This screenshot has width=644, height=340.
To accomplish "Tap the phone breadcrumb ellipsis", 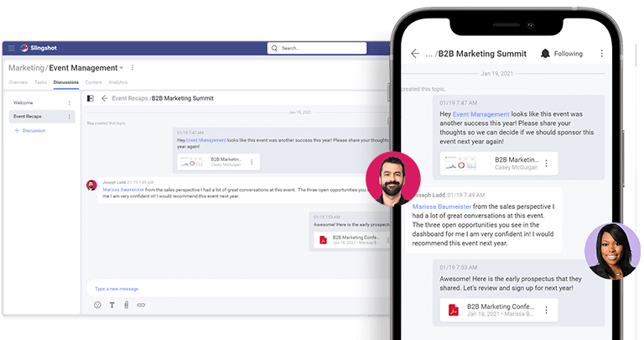I will (428, 55).
